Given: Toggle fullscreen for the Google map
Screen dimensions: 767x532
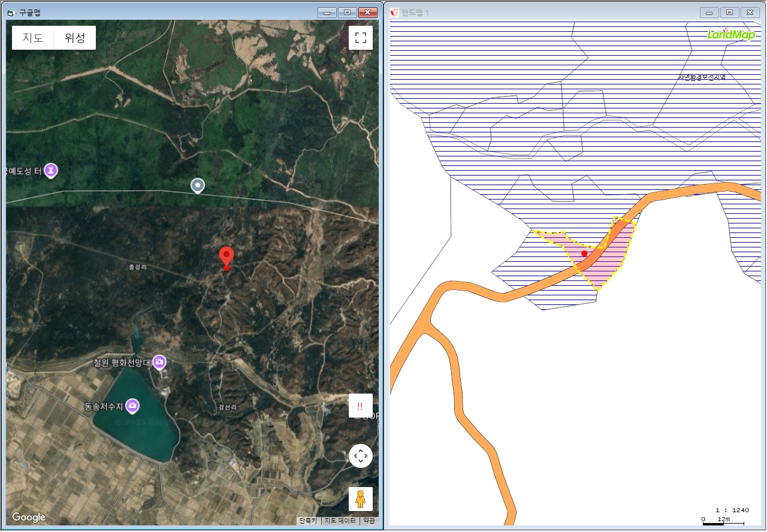Looking at the screenshot, I should (x=360, y=38).
